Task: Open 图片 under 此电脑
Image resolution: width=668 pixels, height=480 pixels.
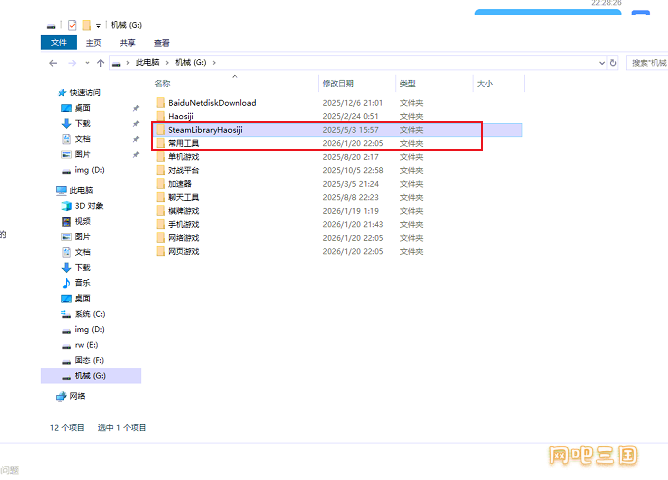Action: [82, 236]
